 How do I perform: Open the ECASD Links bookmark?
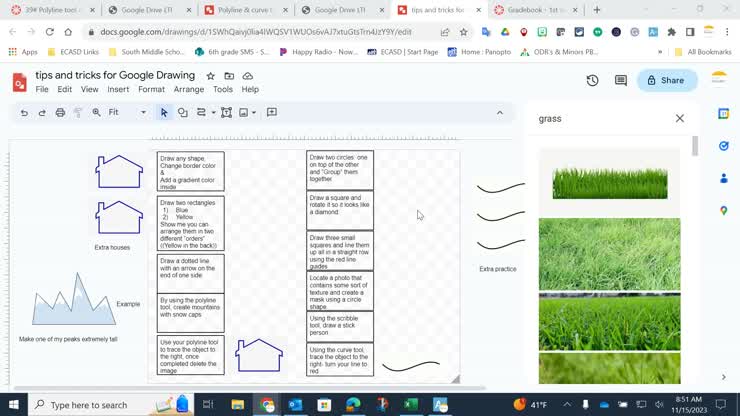(x=73, y=52)
